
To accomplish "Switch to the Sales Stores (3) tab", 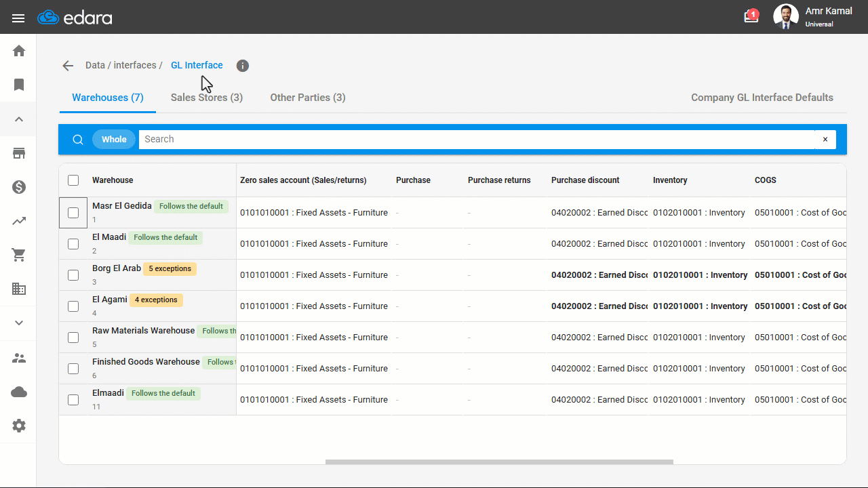I will [x=207, y=98].
